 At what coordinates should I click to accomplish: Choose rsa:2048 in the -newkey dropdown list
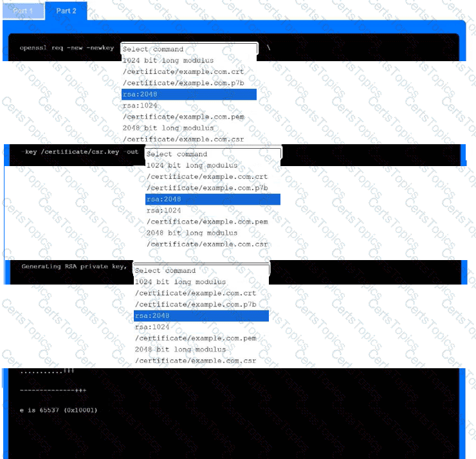tap(189, 95)
